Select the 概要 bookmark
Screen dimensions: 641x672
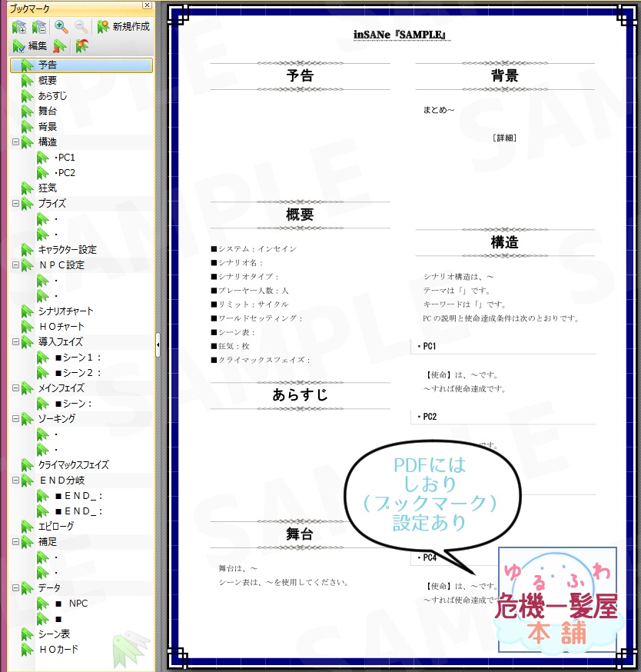48,80
